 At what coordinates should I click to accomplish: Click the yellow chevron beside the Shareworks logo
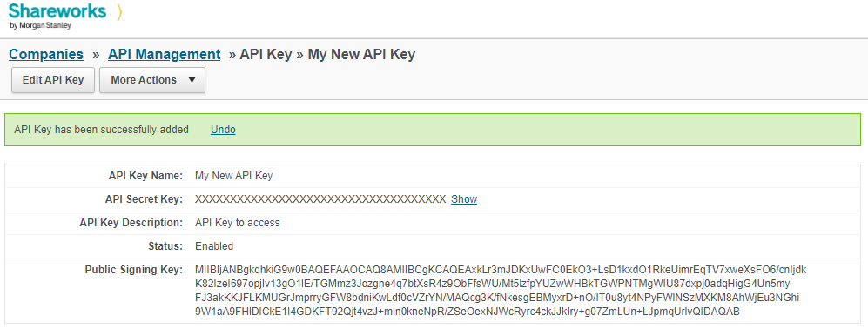119,11
